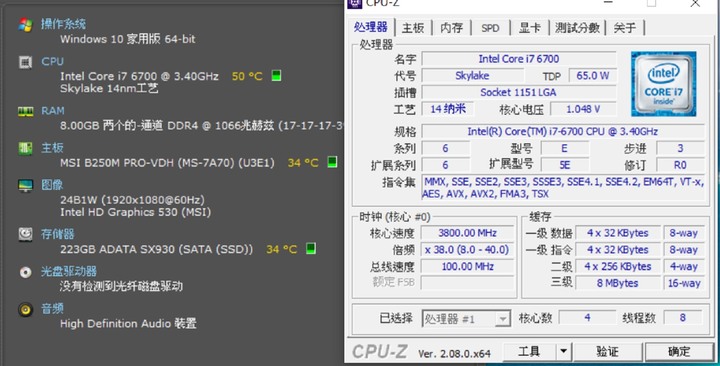Click the 扩展型号 field showing 5E

click(565, 165)
